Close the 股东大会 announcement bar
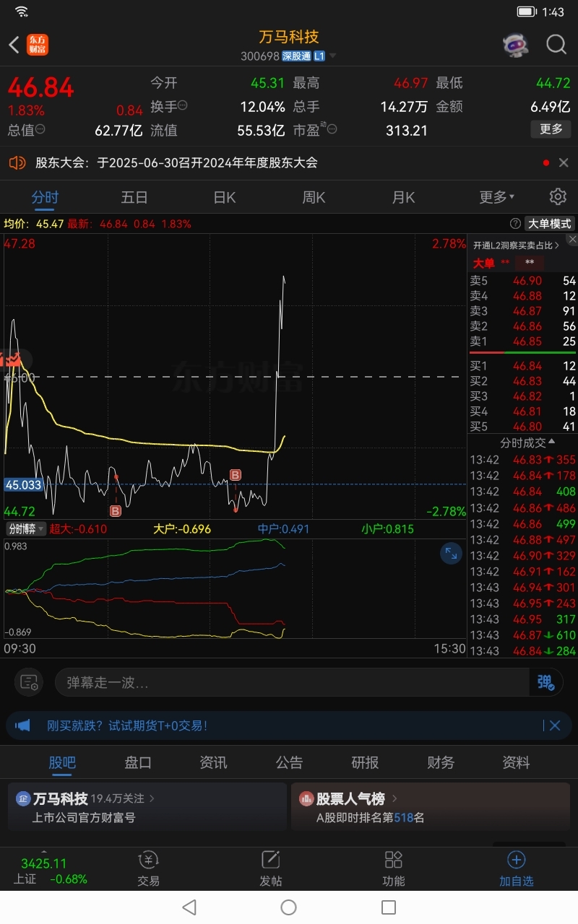Image resolution: width=578 pixels, height=924 pixels. coord(564,163)
